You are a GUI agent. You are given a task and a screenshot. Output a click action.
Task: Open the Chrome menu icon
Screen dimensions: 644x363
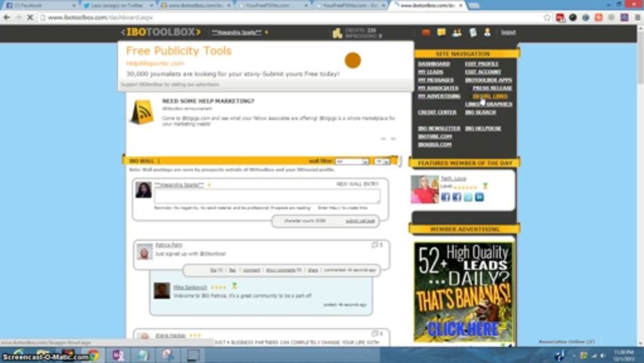637,17
